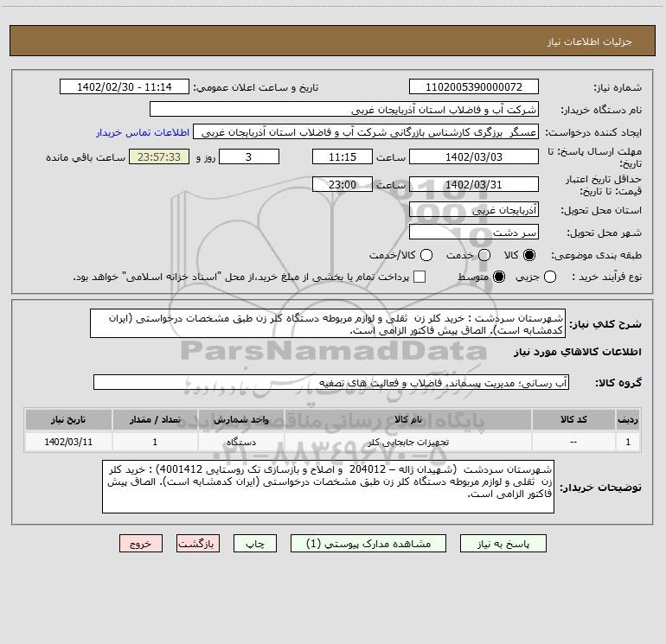Click the توضیحات خریدار text area
The height and width of the screenshot is (644, 666).
click(329, 487)
